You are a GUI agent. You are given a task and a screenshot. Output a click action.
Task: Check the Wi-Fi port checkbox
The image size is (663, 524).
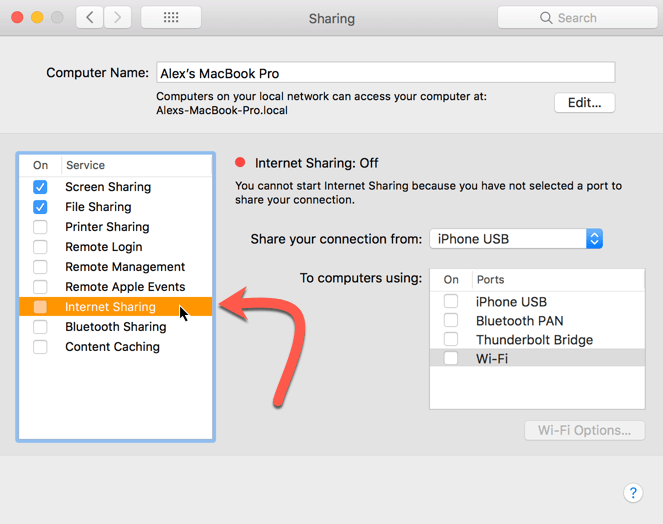tap(451, 358)
